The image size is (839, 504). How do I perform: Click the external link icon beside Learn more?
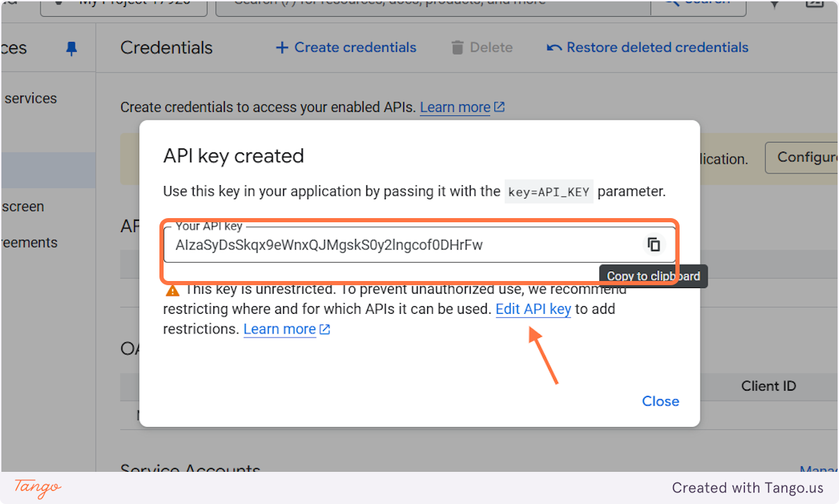pyautogui.click(x=498, y=106)
